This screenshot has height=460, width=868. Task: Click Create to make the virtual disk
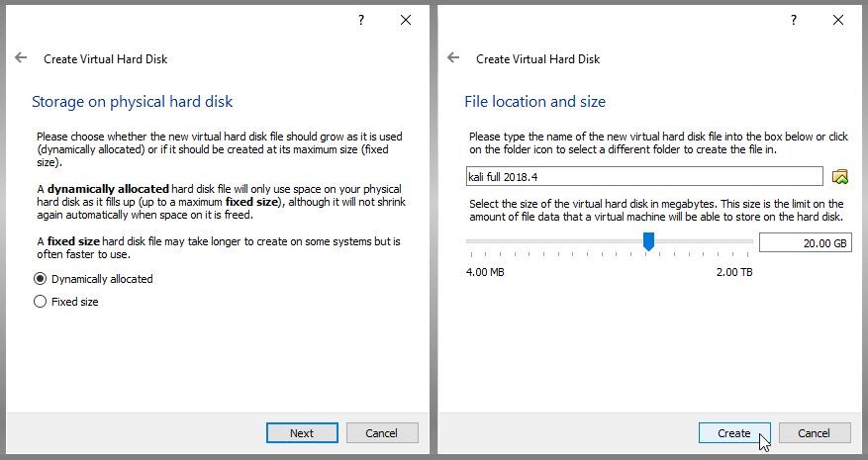(x=734, y=433)
